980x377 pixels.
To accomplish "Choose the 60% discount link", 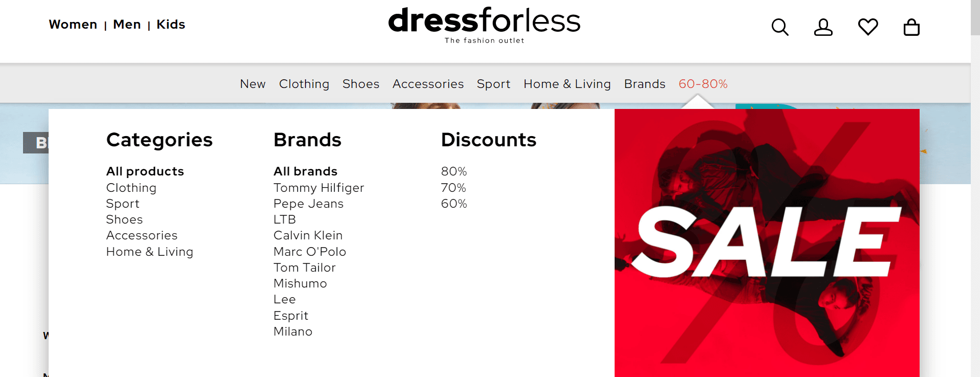I will click(x=454, y=204).
